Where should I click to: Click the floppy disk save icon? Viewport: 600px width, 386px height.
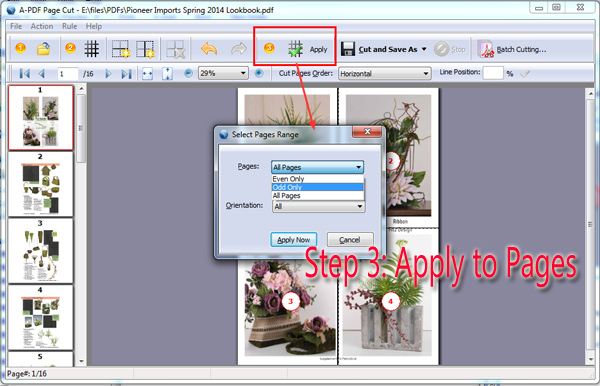click(347, 49)
